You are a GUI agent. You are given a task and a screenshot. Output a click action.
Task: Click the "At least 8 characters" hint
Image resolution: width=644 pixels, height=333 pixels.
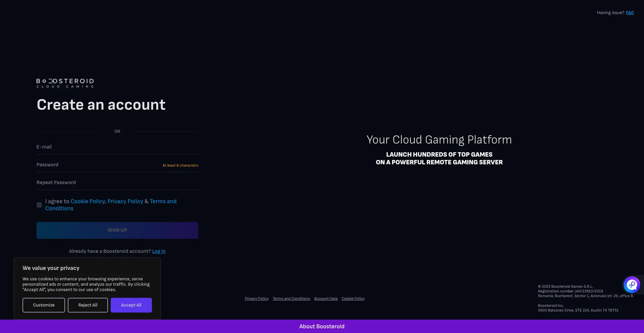(180, 165)
